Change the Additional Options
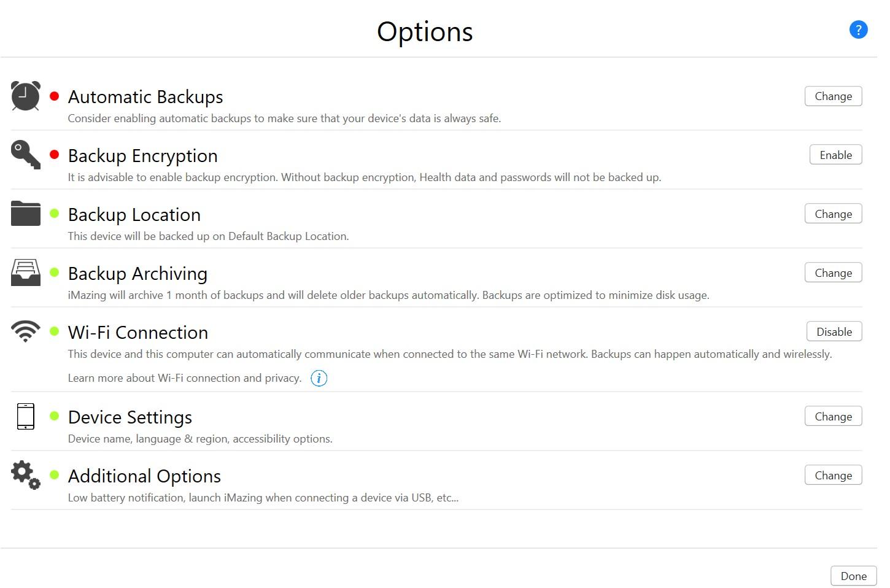The image size is (890, 588). point(833,476)
